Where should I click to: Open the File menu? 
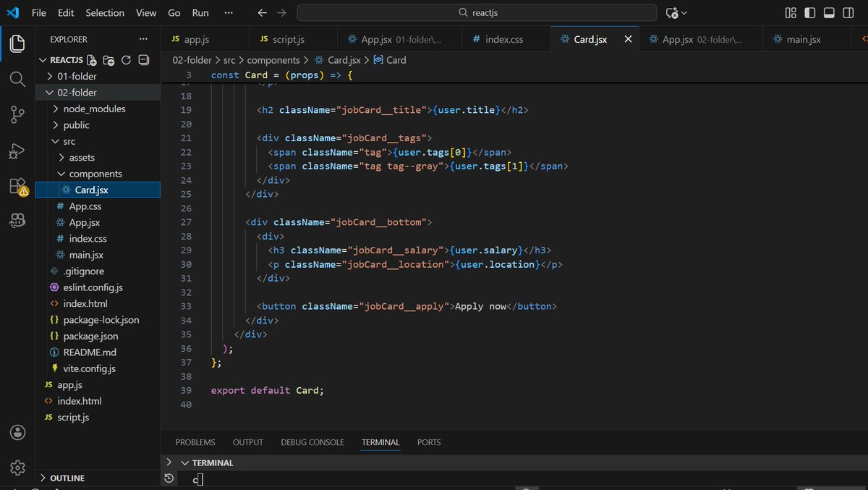(39, 13)
